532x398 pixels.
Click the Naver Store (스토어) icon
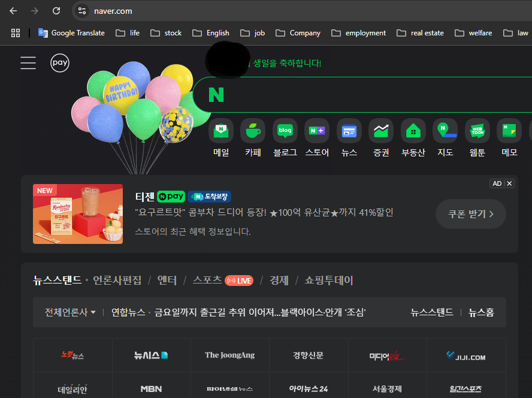[x=317, y=131]
